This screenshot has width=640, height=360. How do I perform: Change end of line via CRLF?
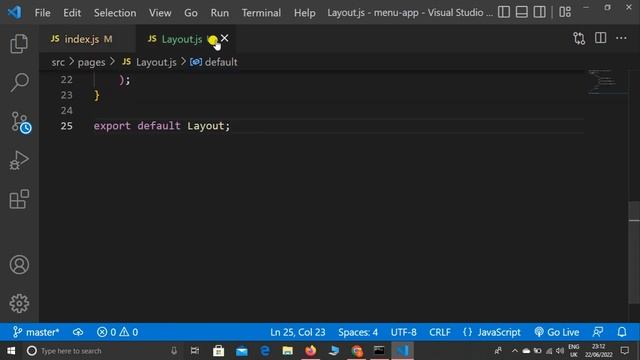(440, 332)
